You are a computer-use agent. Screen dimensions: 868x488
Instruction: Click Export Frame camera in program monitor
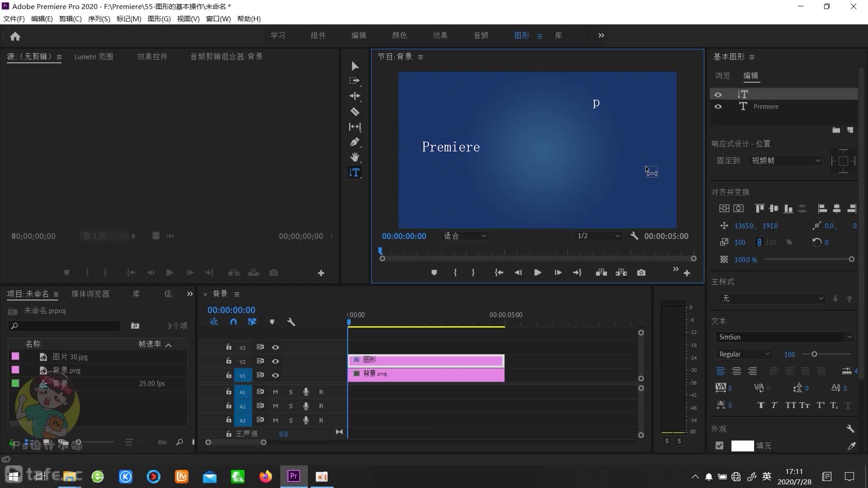click(641, 272)
